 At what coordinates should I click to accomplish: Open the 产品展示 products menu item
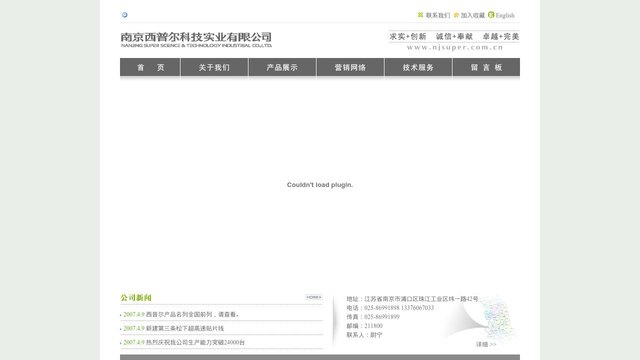pos(282,67)
